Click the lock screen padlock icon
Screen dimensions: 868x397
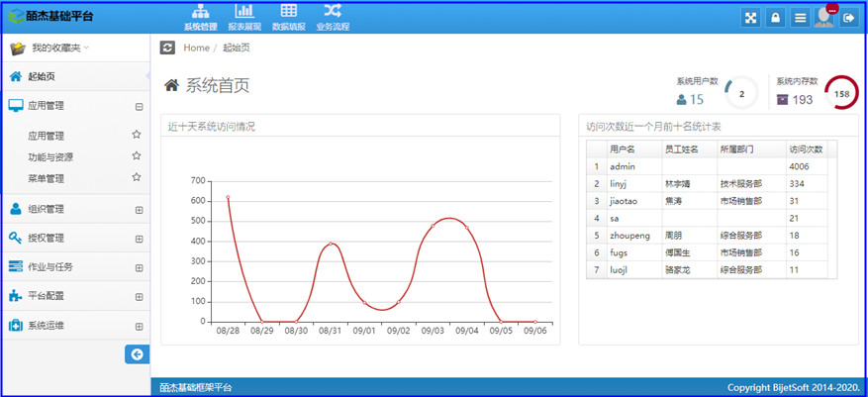[x=776, y=18]
